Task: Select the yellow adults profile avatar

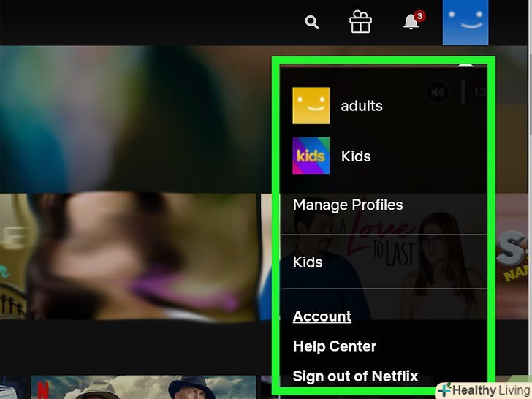Action: (x=311, y=105)
